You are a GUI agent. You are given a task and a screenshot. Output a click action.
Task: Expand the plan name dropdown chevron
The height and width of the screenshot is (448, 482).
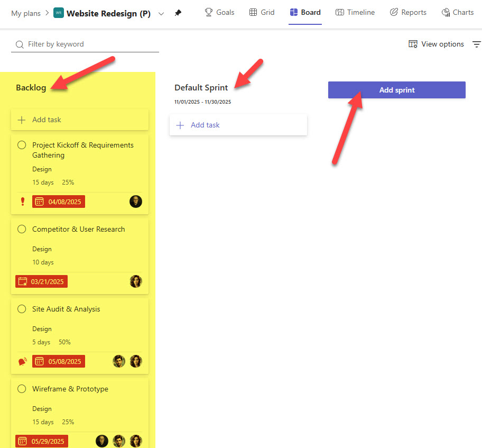pos(161,14)
